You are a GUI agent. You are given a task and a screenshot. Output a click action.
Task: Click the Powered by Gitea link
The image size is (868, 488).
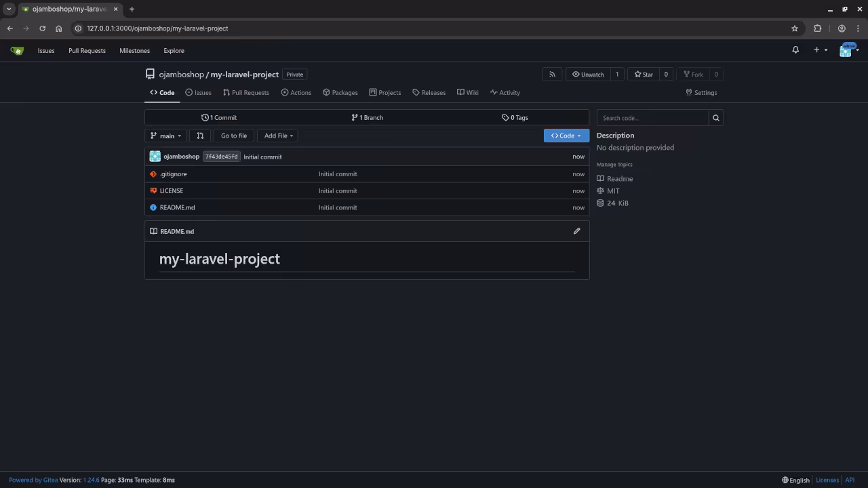[x=33, y=480]
